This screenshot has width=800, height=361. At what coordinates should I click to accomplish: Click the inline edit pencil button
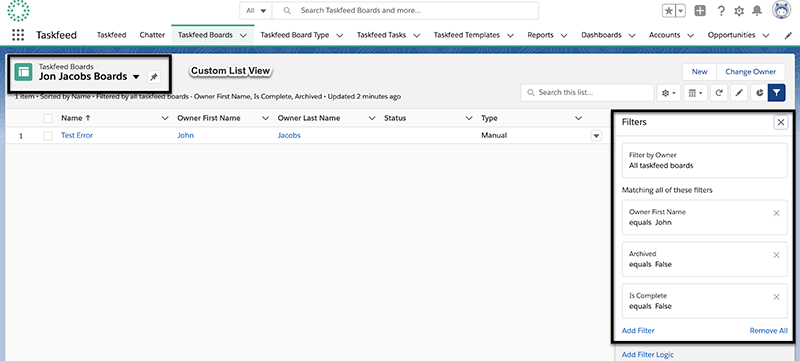point(739,93)
